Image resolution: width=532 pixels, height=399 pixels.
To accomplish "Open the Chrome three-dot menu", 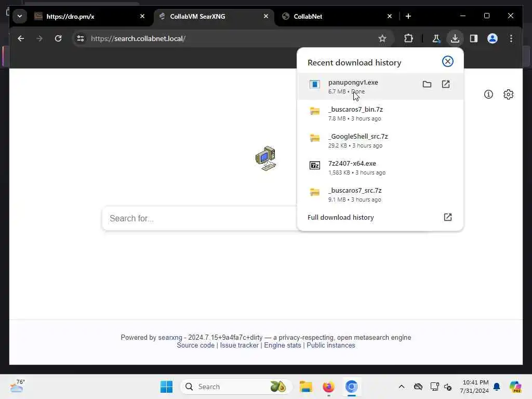I will pyautogui.click(x=511, y=38).
